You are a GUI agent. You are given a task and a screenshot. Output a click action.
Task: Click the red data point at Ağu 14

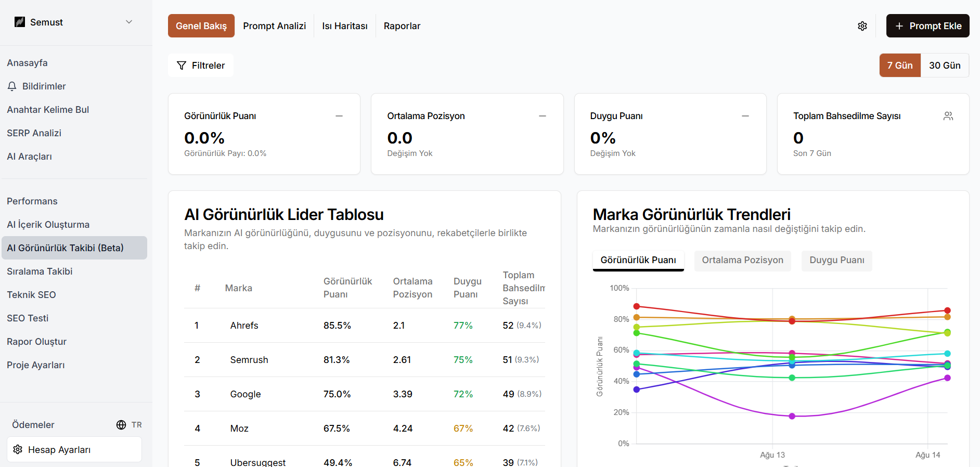click(947, 310)
